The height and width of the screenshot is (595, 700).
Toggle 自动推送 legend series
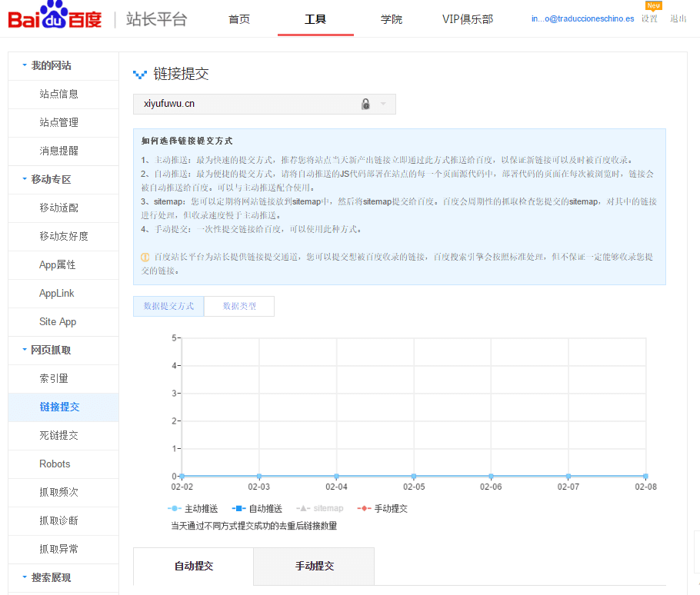pos(257,508)
